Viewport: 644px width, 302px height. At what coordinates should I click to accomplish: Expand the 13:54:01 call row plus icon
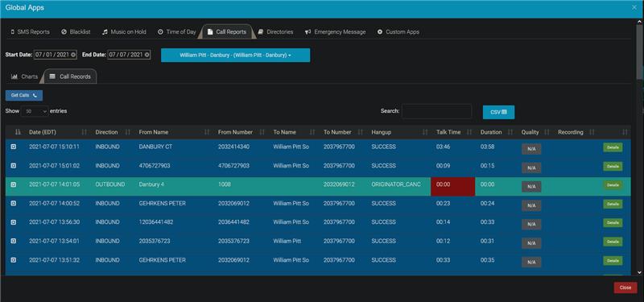[13, 241]
